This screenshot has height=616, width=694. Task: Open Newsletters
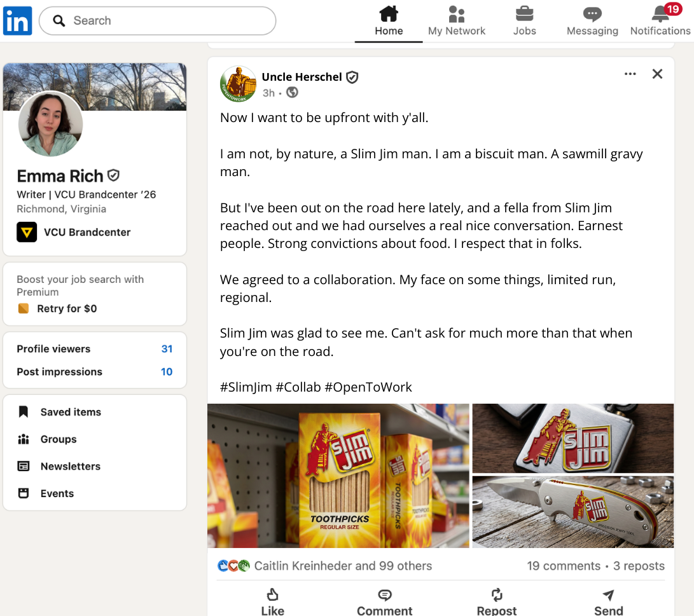coord(71,466)
